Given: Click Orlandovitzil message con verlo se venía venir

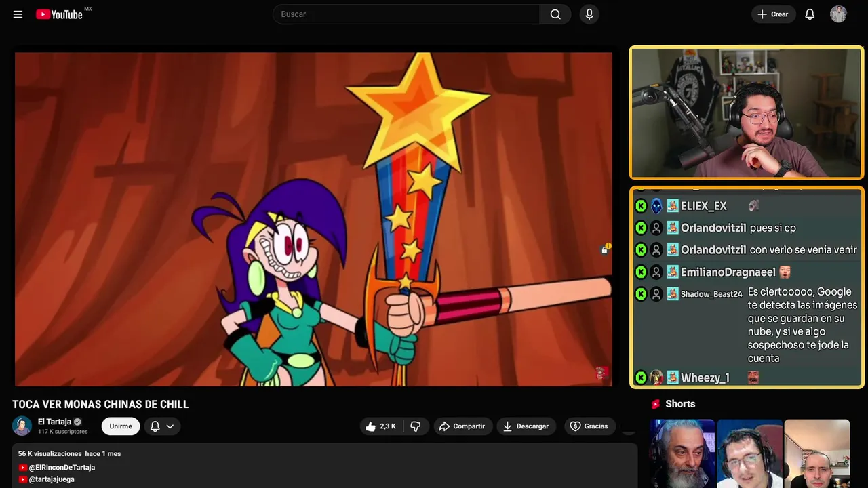Looking at the screenshot, I should [804, 250].
